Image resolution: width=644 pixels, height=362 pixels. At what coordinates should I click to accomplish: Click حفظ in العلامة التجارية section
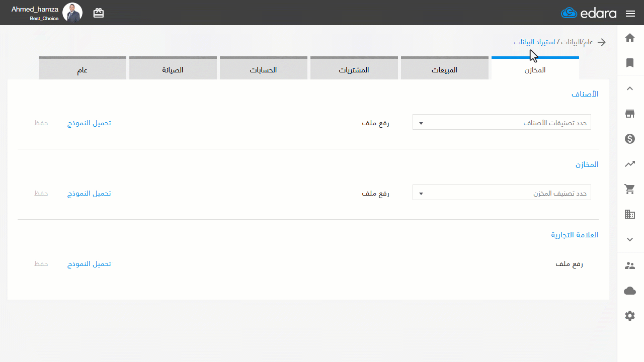pyautogui.click(x=41, y=263)
